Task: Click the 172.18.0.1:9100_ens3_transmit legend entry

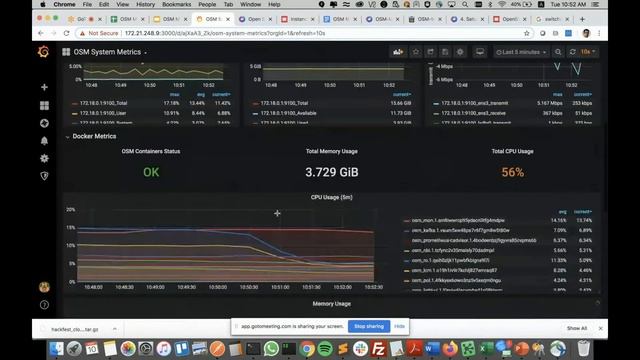Action: 475,103
